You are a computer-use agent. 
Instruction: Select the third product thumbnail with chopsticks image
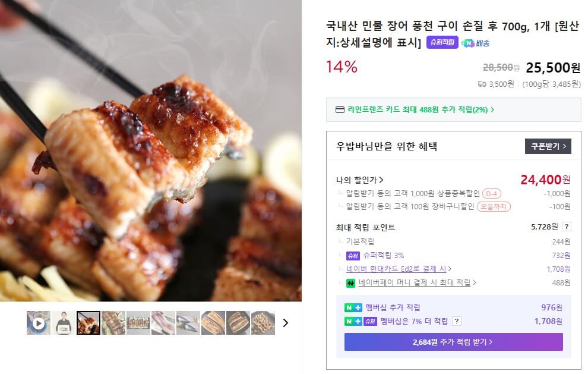[88, 322]
